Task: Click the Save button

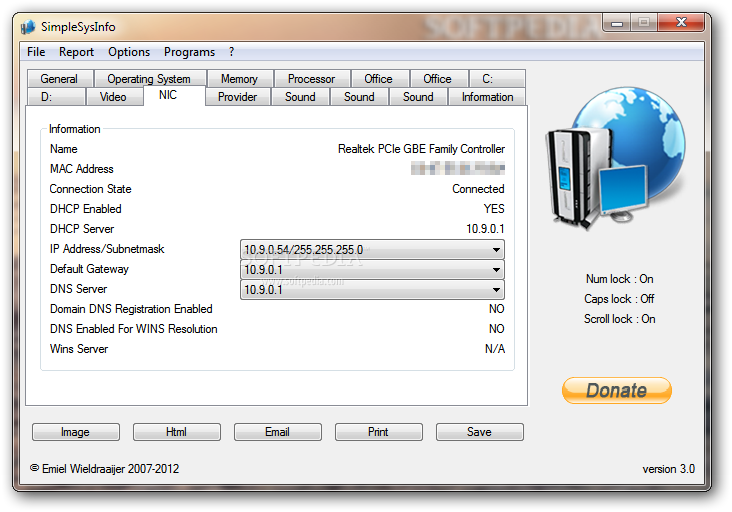Action: (479, 432)
